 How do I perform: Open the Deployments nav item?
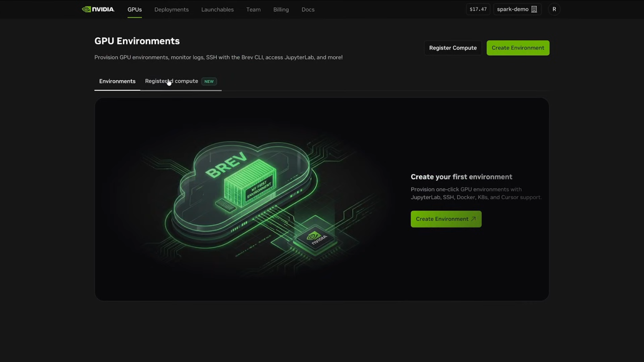tap(171, 10)
